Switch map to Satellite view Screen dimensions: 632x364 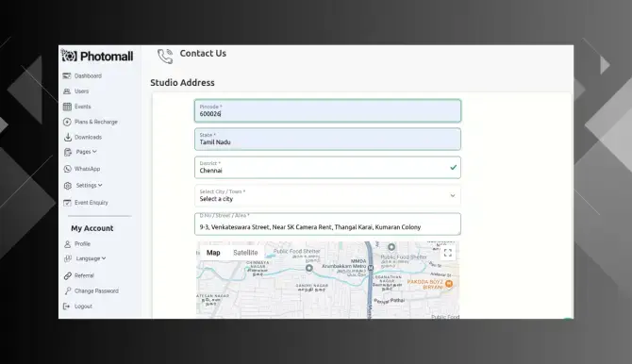coord(245,253)
